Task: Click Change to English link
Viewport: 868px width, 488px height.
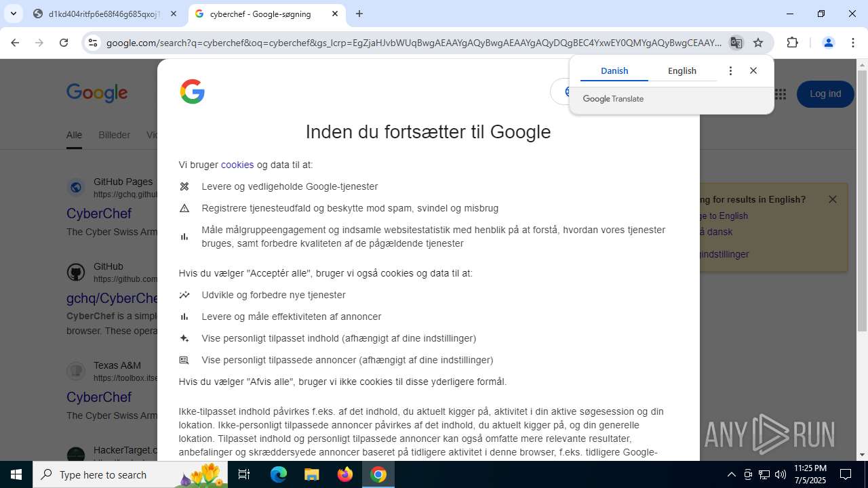Action: pos(722,216)
